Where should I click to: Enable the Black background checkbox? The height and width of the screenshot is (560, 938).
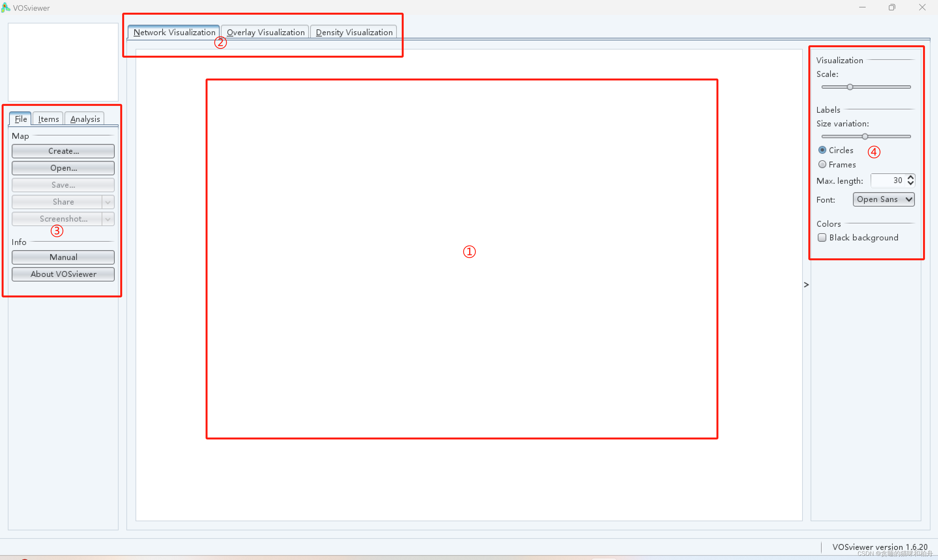pos(822,238)
